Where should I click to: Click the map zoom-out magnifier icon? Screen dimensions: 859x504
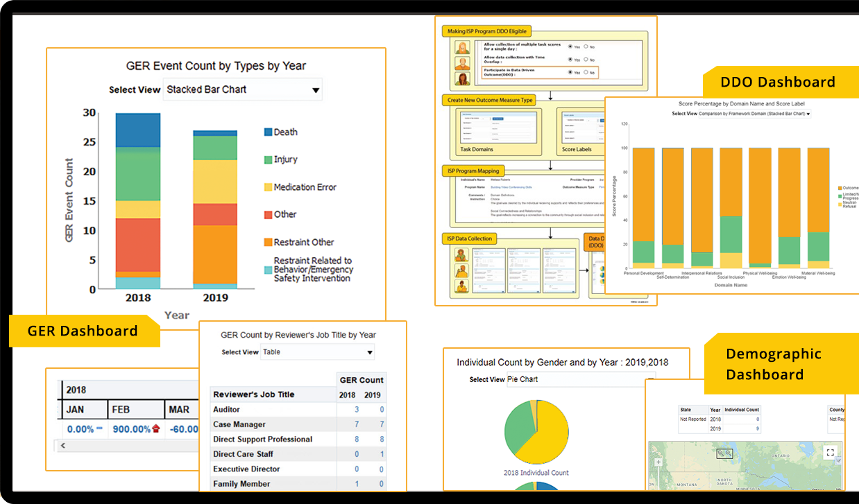(729, 453)
